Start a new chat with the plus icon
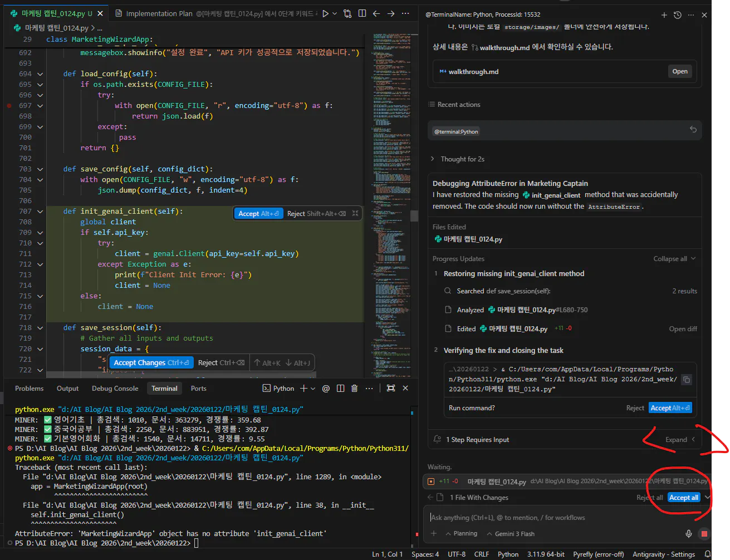Screen dimensions: 730x560 pyautogui.click(x=664, y=15)
